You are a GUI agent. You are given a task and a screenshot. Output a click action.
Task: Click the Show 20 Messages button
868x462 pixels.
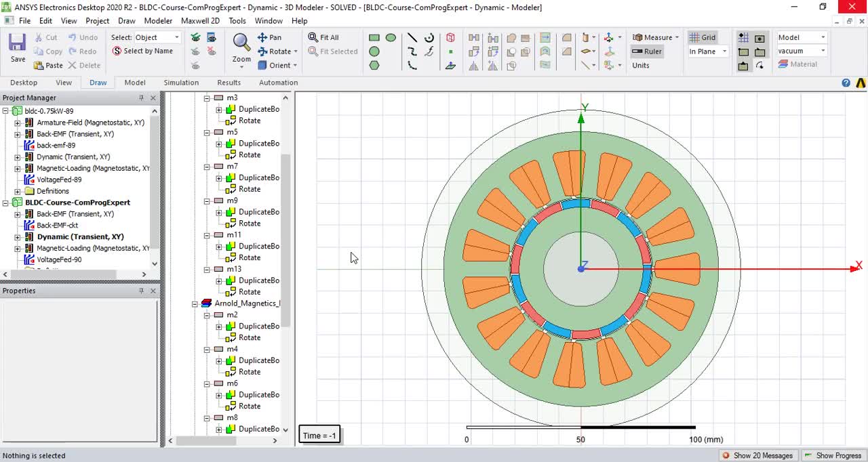click(757, 455)
